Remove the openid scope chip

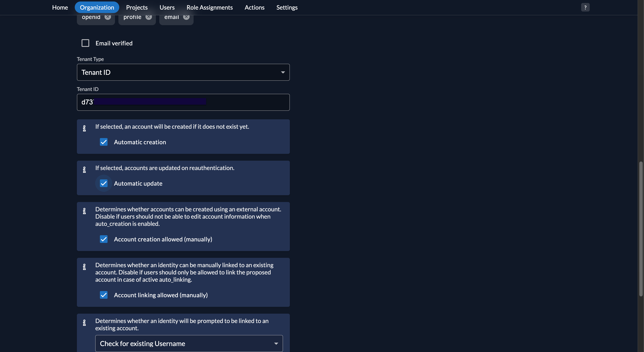(x=108, y=17)
